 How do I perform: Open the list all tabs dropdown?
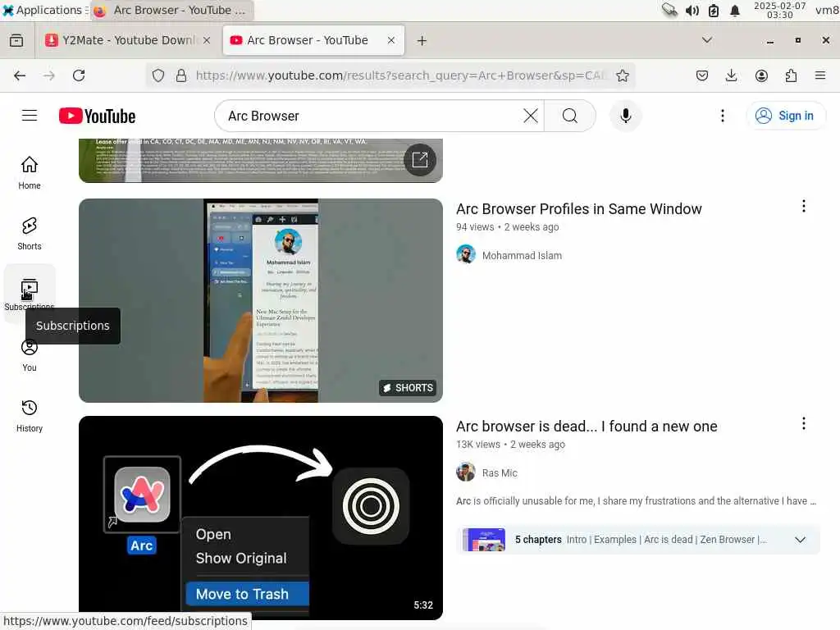[706, 40]
